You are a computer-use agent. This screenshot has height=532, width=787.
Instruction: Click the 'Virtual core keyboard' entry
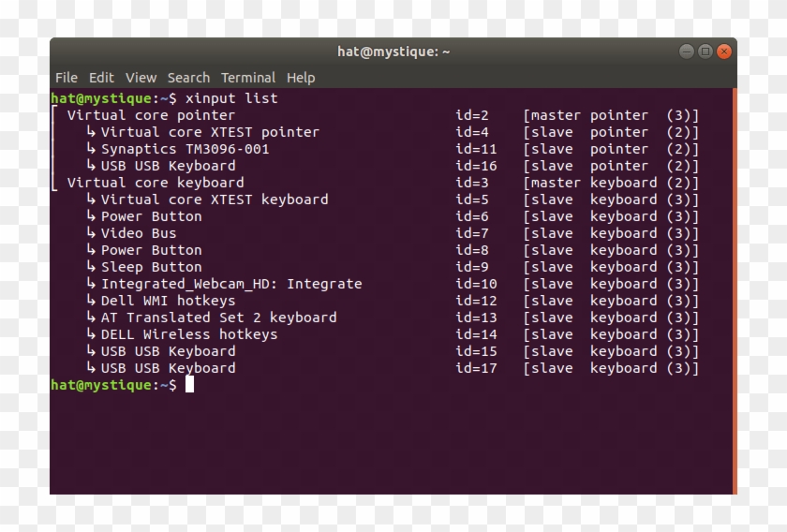pos(156,183)
